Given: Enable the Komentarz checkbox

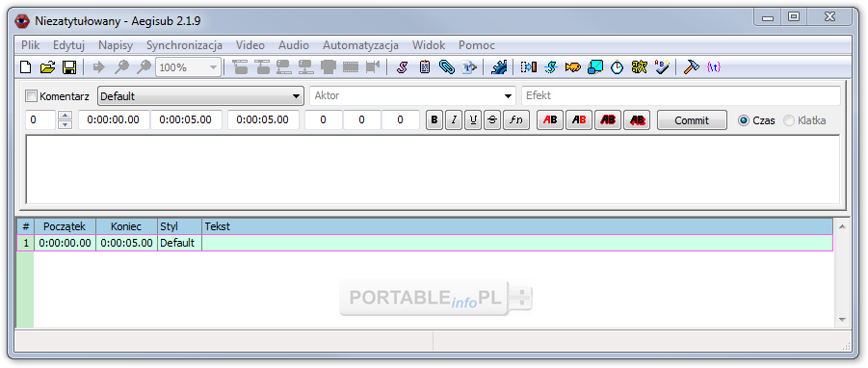Looking at the screenshot, I should pyautogui.click(x=32, y=95).
